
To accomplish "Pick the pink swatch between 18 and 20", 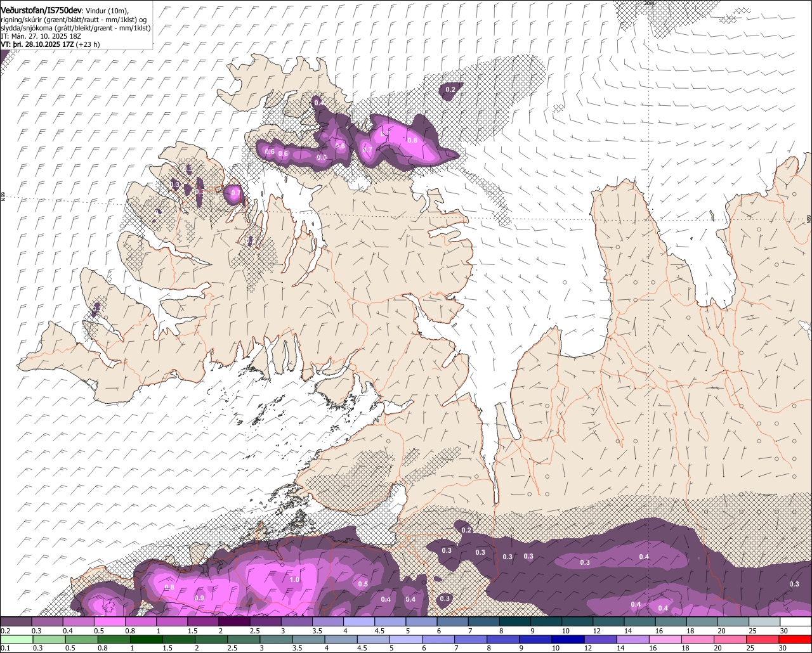I will [698, 639].
